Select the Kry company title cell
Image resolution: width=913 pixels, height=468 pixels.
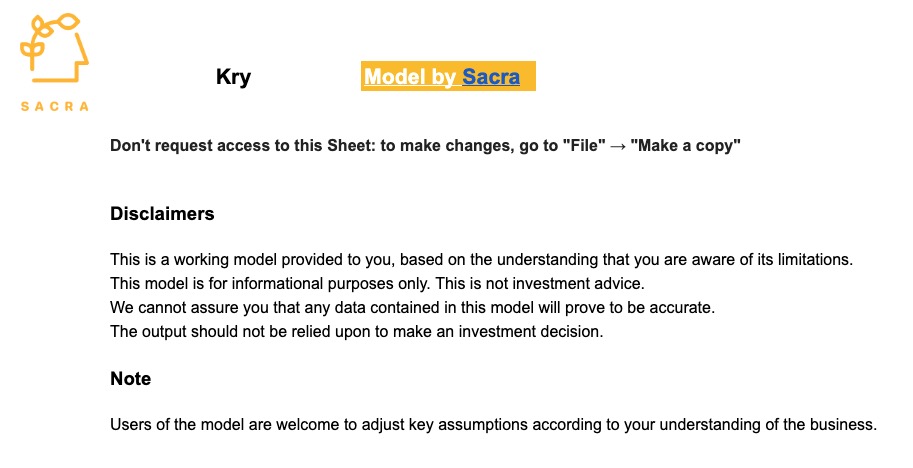[x=233, y=76]
